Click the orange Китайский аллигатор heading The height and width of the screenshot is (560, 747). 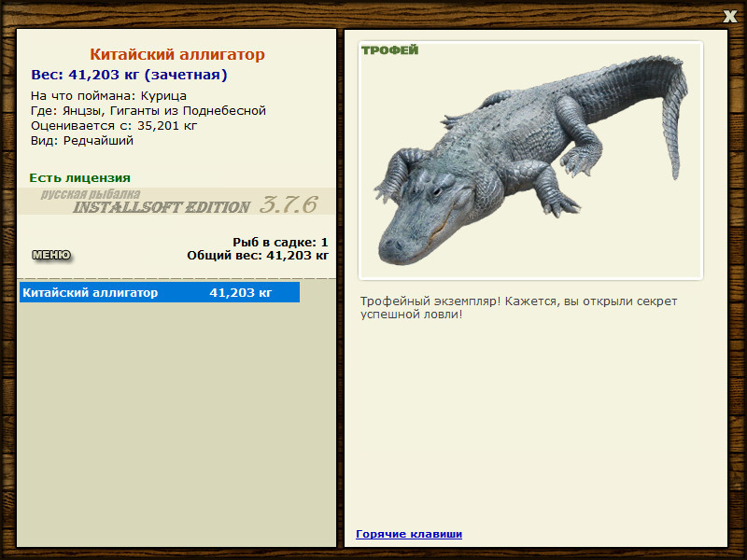[177, 54]
